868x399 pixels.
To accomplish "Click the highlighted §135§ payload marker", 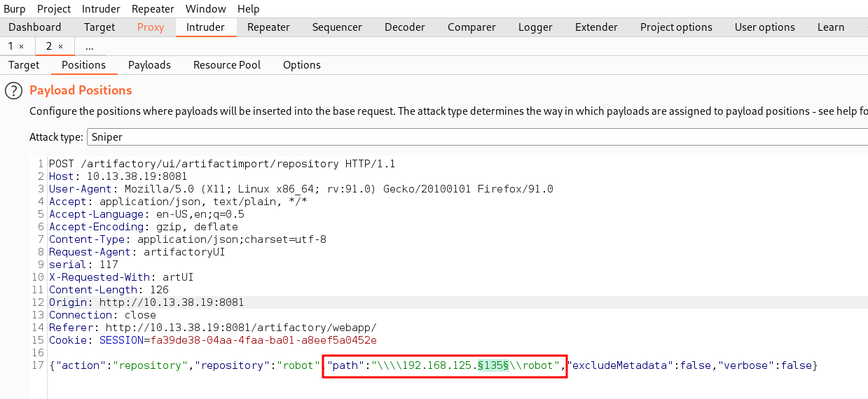I will click(x=492, y=365).
